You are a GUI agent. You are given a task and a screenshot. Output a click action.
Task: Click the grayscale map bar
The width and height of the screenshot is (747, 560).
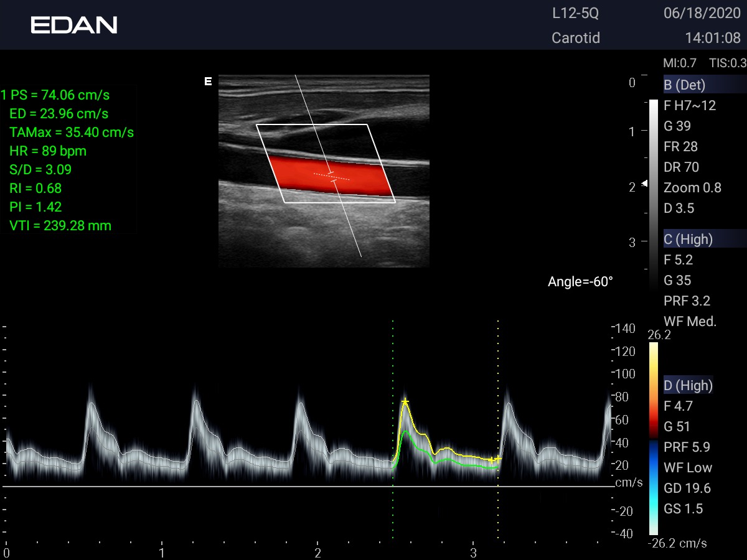(x=653, y=193)
